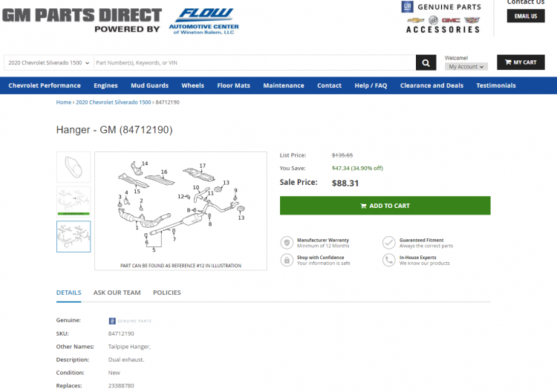Select the first part photo thumbnail
557x392 pixels.
74,167
